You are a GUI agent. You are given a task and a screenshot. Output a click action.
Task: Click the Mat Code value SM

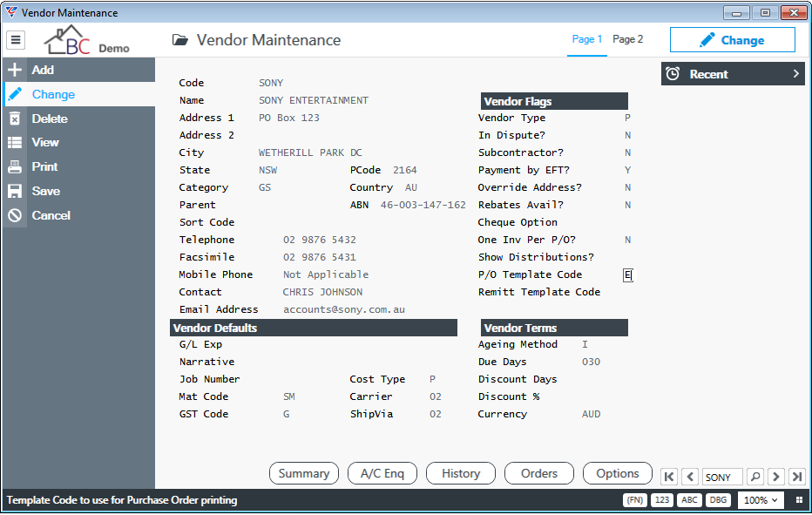click(289, 396)
